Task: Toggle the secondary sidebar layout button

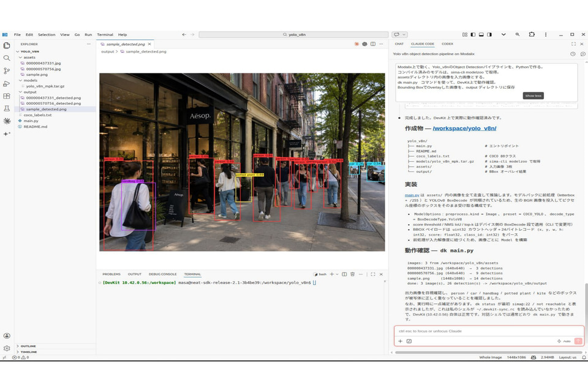Action: click(489, 34)
